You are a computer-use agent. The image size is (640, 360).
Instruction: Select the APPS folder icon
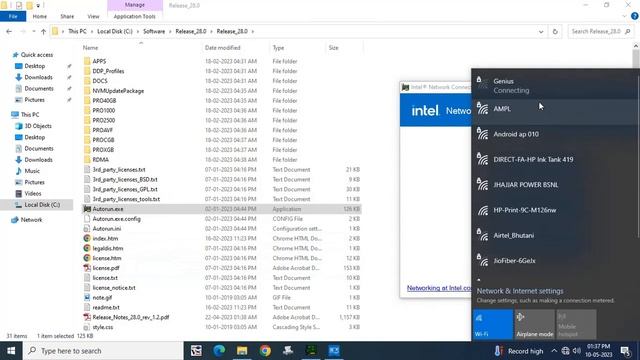coord(87,61)
